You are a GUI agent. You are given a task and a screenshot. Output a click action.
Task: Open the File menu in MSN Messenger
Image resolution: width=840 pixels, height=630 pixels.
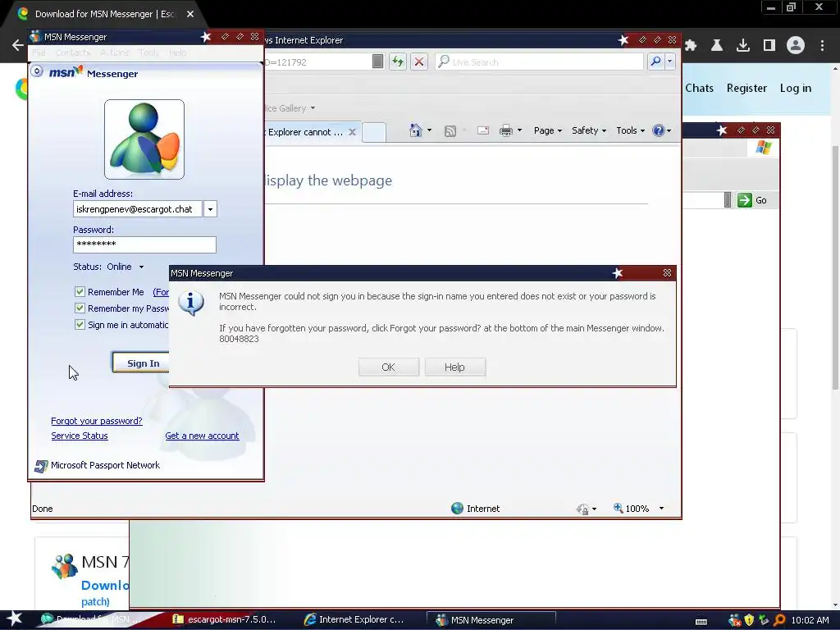(39, 52)
